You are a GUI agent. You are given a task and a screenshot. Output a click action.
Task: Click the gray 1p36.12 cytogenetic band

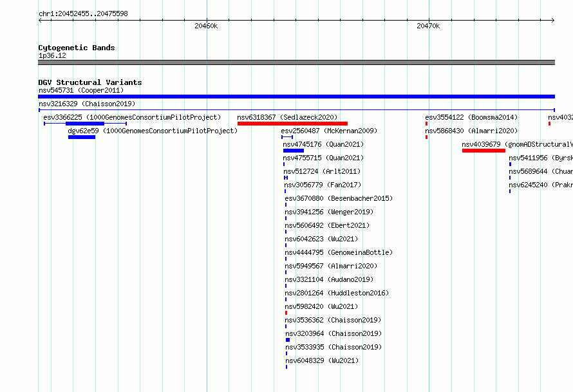[x=296, y=62]
